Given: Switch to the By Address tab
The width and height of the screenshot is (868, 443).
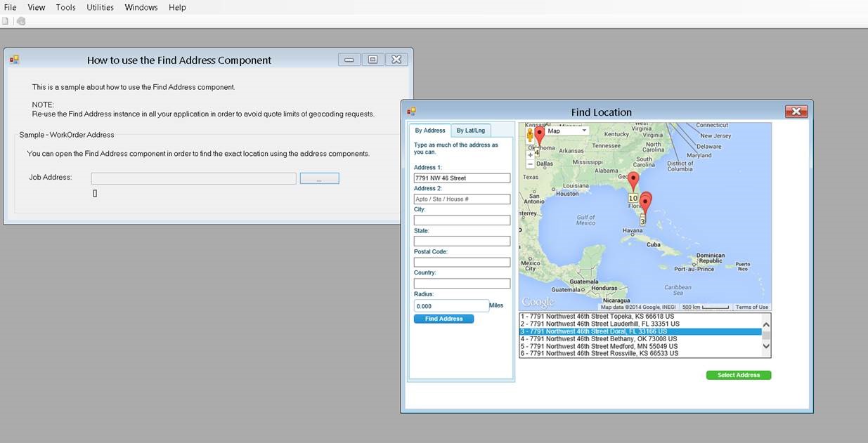Looking at the screenshot, I should coord(430,130).
